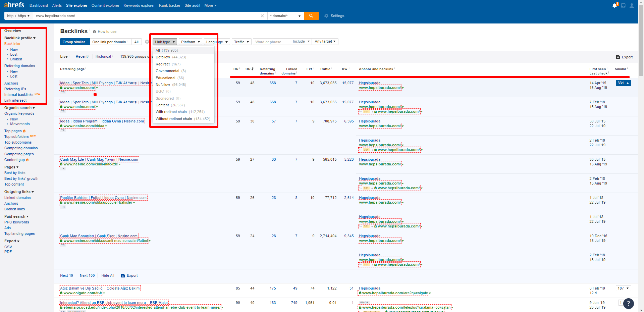The height and width of the screenshot is (312, 644).
Task: Select One link per domain mode
Action: 110,42
